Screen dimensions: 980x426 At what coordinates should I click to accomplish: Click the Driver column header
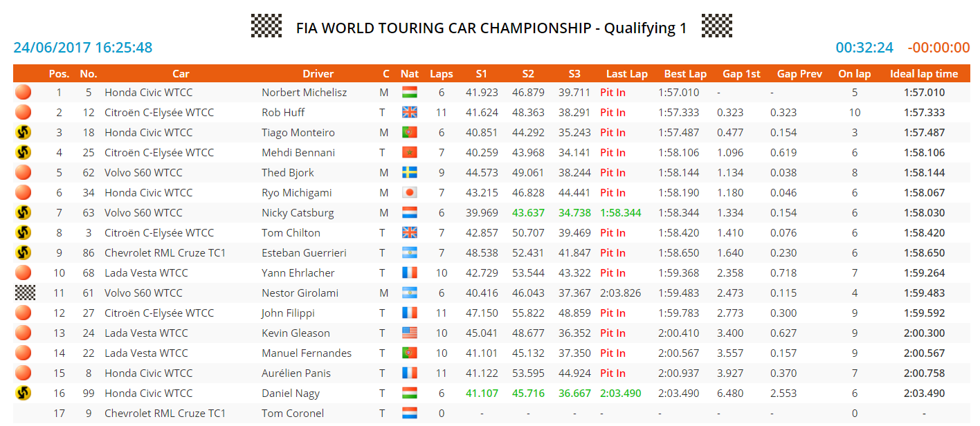click(x=318, y=74)
